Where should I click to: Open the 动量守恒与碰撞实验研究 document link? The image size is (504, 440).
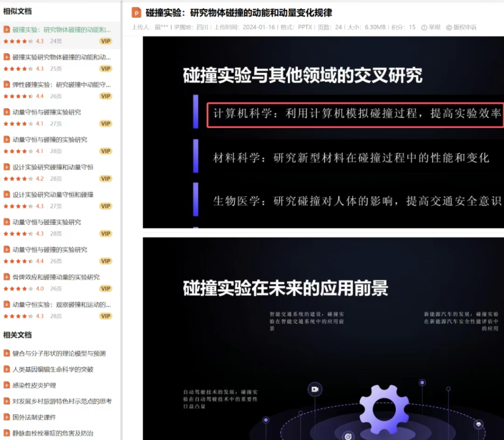(x=47, y=112)
